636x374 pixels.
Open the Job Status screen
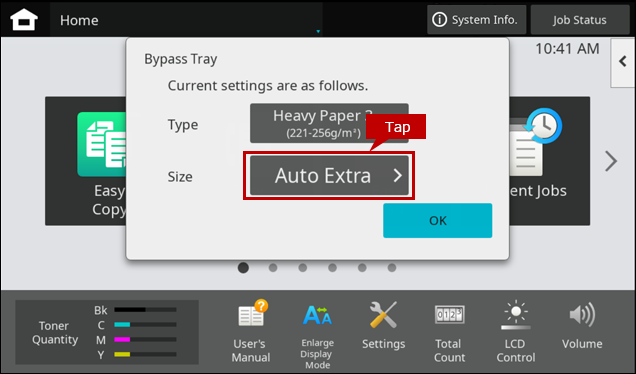(x=580, y=20)
